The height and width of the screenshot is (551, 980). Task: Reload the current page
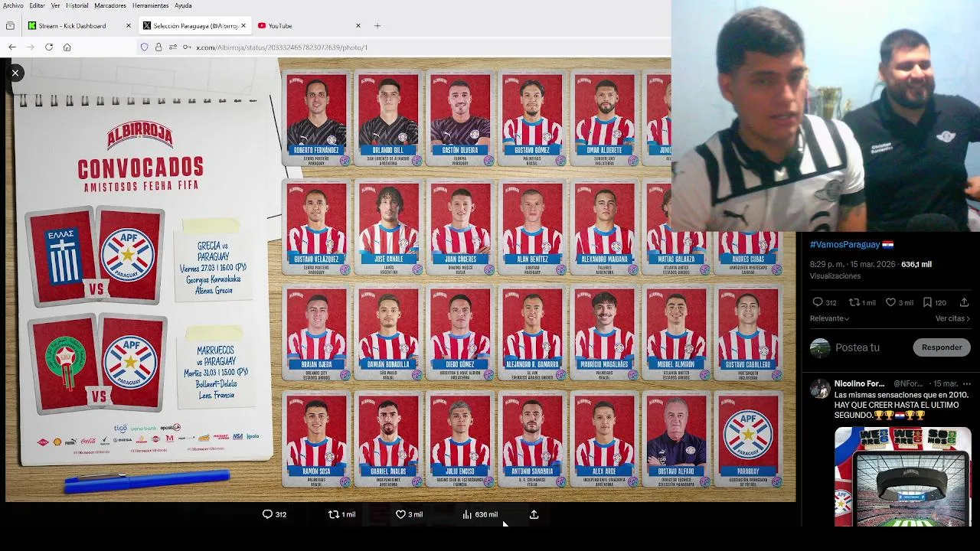coord(49,47)
